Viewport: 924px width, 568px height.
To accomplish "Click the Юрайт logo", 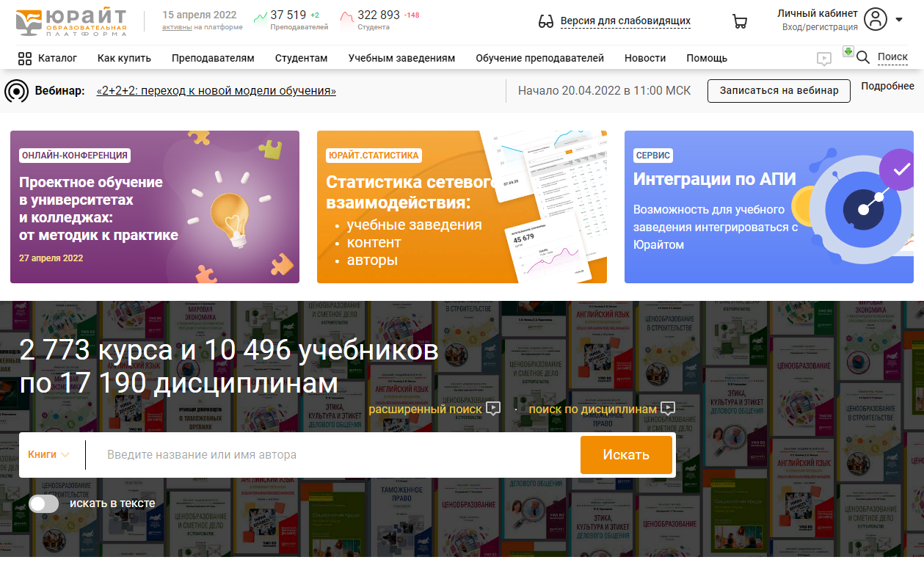I will click(71, 22).
